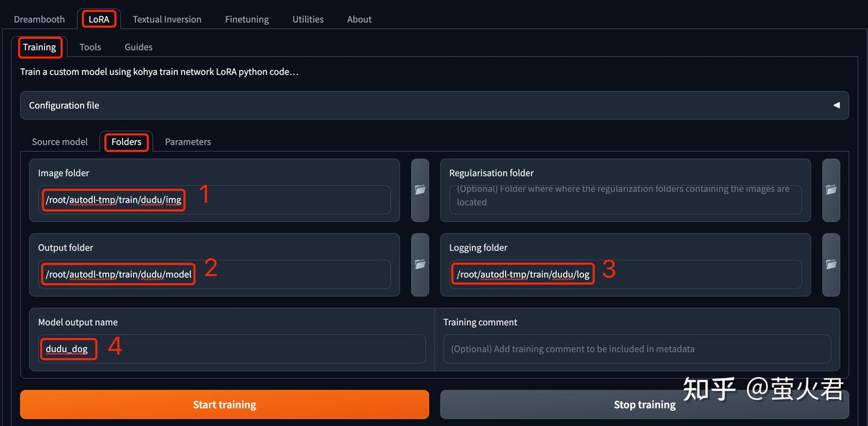Switch to the Parameters tab
Screen dimensions: 868x426
188,142
